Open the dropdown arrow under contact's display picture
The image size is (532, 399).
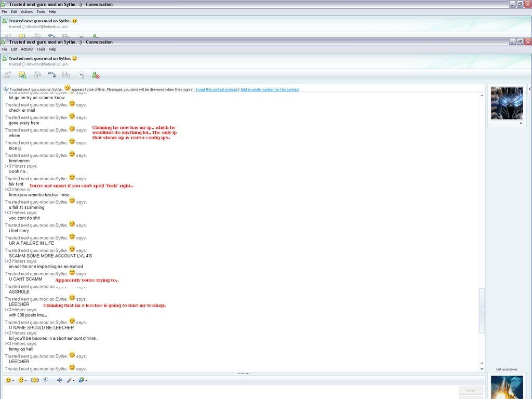click(x=521, y=123)
